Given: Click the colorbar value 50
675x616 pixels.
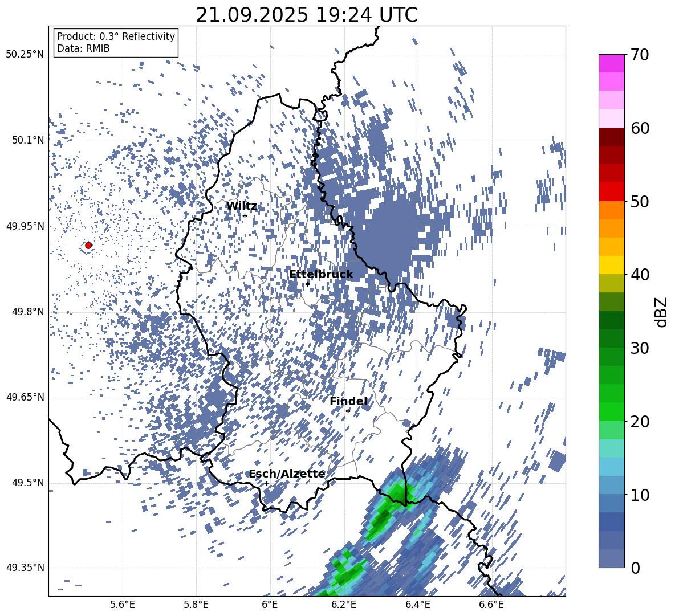Looking at the screenshot, I should [x=640, y=201].
